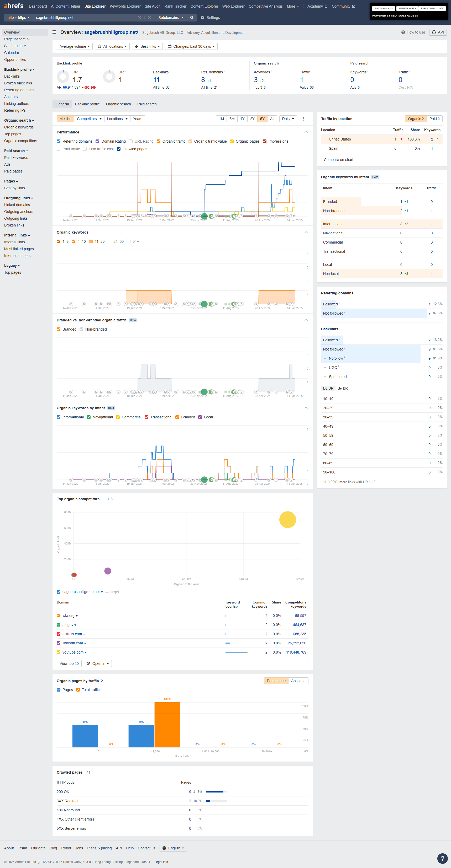Clear the URL with the X icon
This screenshot has width=451, height=868.
[x=149, y=18]
